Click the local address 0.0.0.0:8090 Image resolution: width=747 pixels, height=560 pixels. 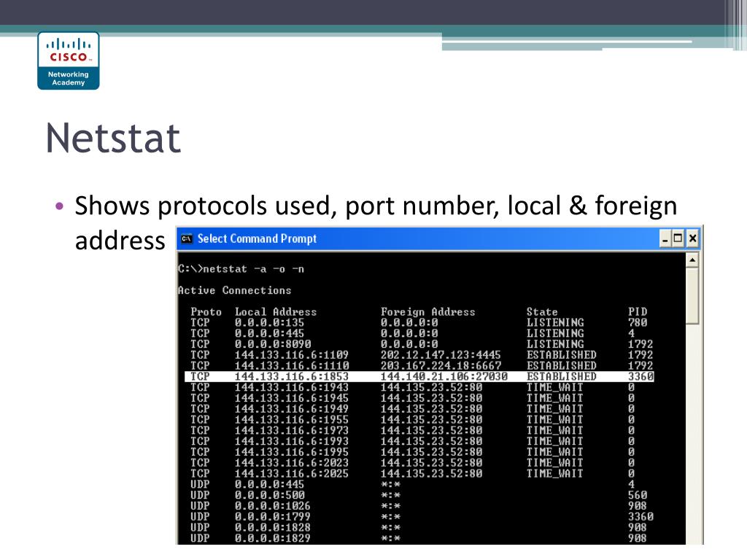click(x=273, y=344)
